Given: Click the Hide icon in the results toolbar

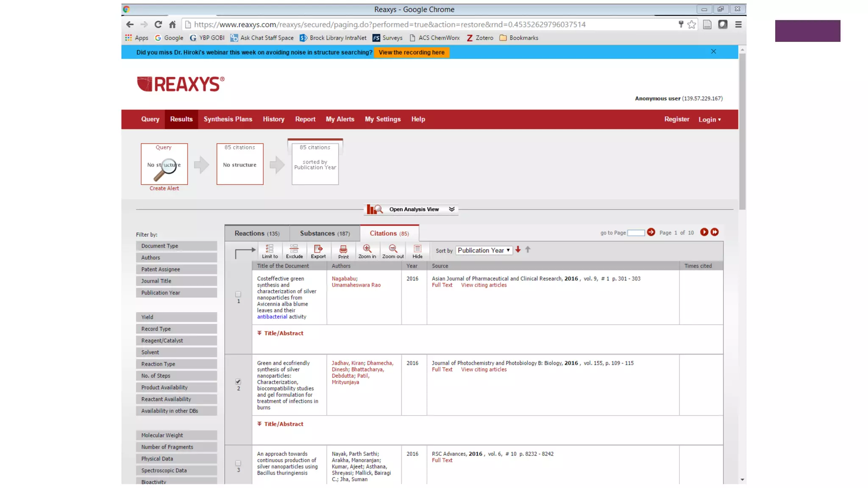Looking at the screenshot, I should 417,251.
